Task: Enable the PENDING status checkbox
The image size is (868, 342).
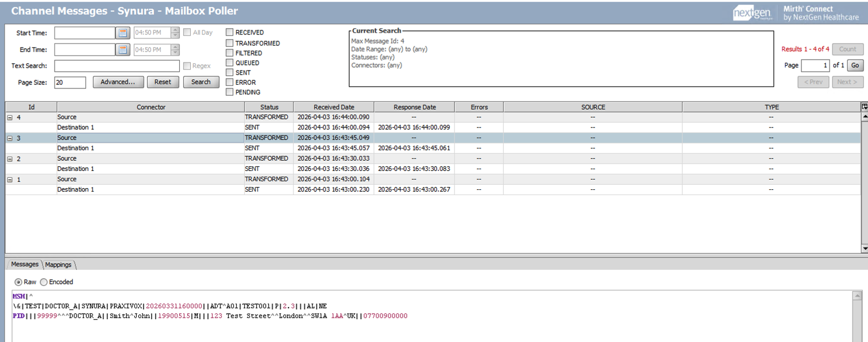Action: click(x=230, y=92)
